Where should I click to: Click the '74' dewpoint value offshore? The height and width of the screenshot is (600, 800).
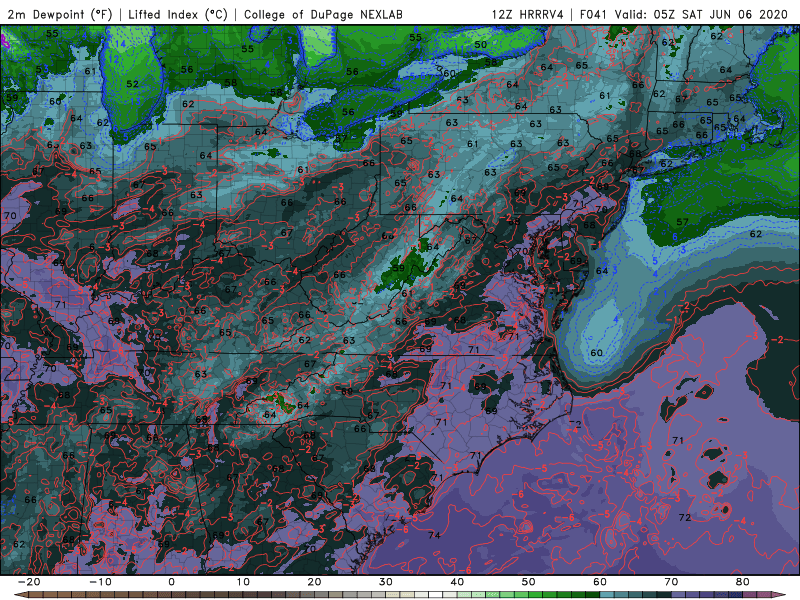pyautogui.click(x=434, y=535)
